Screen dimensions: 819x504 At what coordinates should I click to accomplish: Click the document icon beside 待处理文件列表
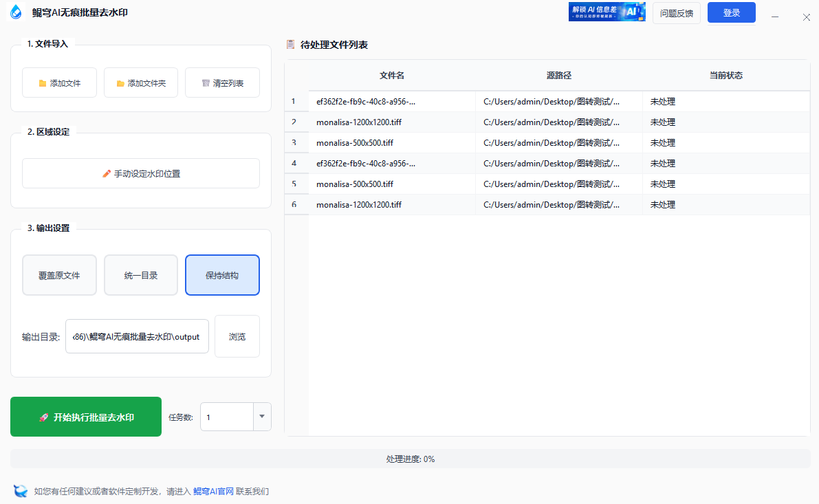290,44
